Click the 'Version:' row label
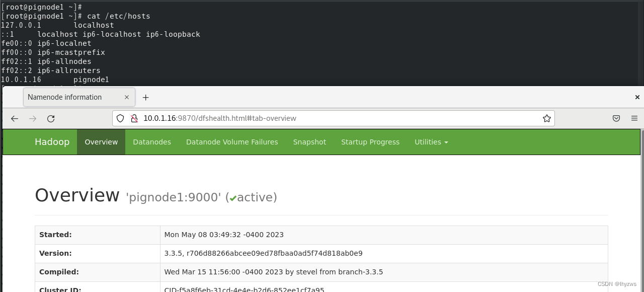The width and height of the screenshot is (644, 292). 55,253
